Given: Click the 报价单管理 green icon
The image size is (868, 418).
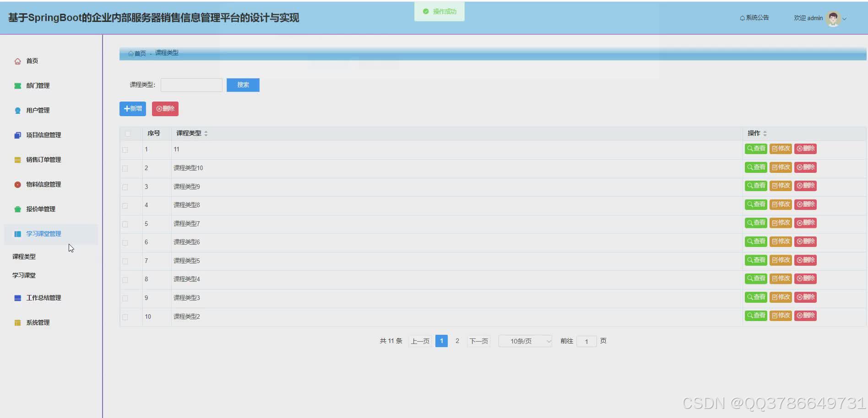Looking at the screenshot, I should click(17, 209).
